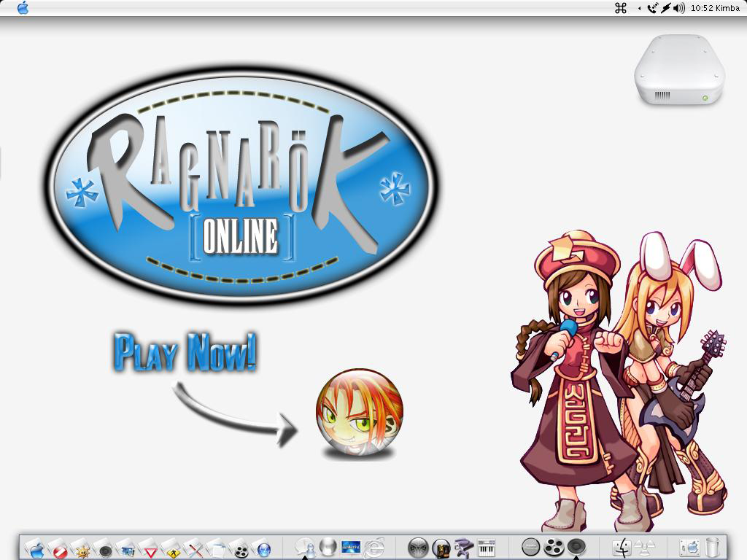Open the owl-face round icon in dock

(x=418, y=548)
